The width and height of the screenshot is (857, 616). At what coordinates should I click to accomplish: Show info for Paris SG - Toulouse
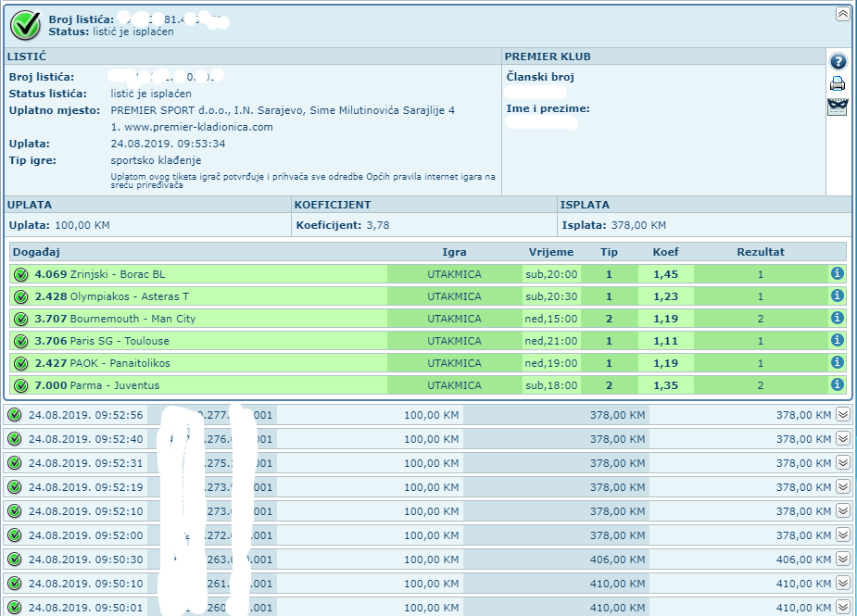coord(837,340)
